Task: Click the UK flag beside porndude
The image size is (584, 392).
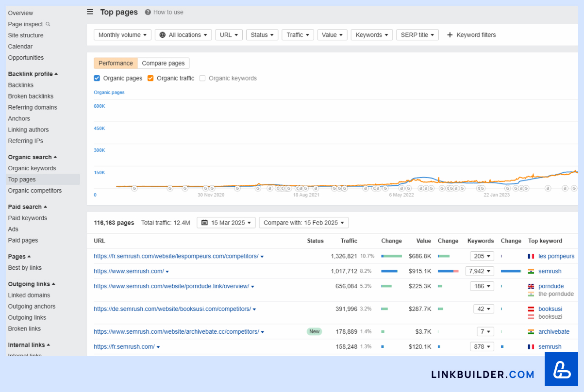Action: tap(531, 286)
